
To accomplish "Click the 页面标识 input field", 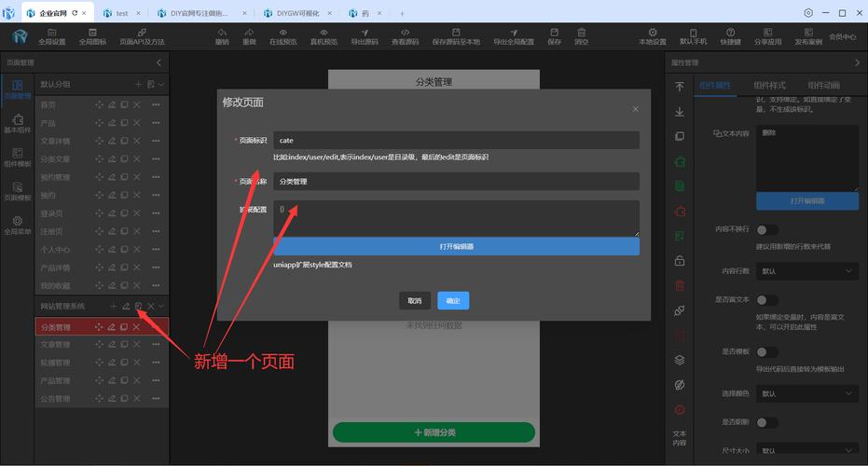I will click(x=456, y=140).
